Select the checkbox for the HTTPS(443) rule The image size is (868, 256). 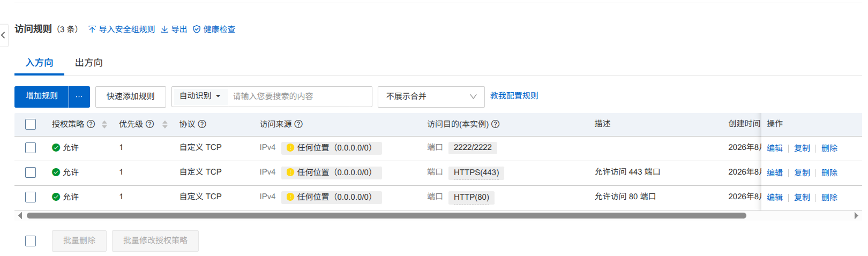tap(31, 172)
